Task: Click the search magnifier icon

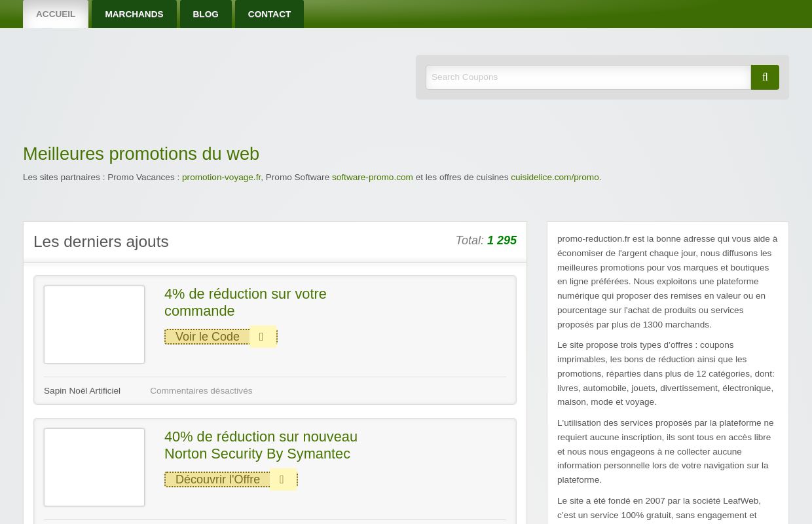Action: (x=764, y=77)
